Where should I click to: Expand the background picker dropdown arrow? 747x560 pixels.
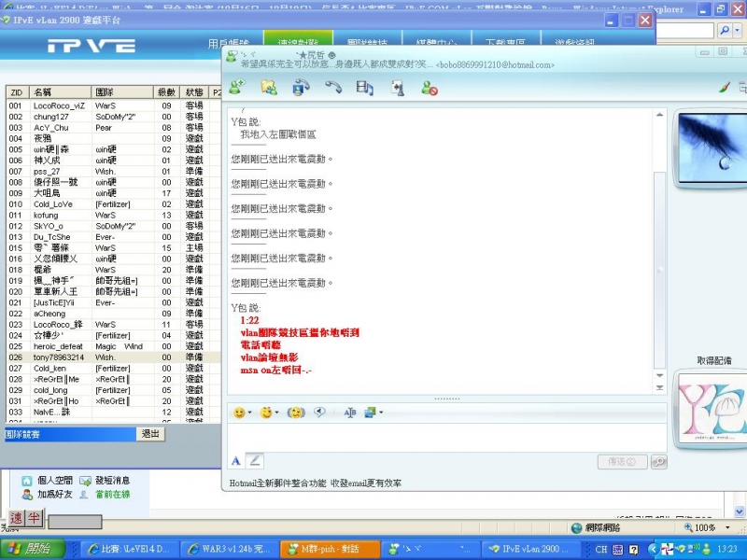tap(381, 413)
